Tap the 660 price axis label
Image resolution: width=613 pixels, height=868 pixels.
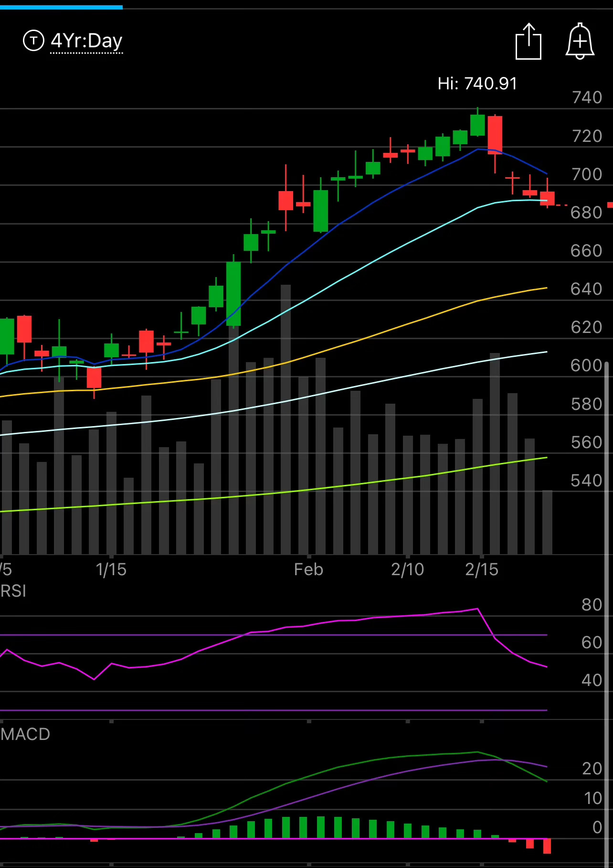click(587, 251)
